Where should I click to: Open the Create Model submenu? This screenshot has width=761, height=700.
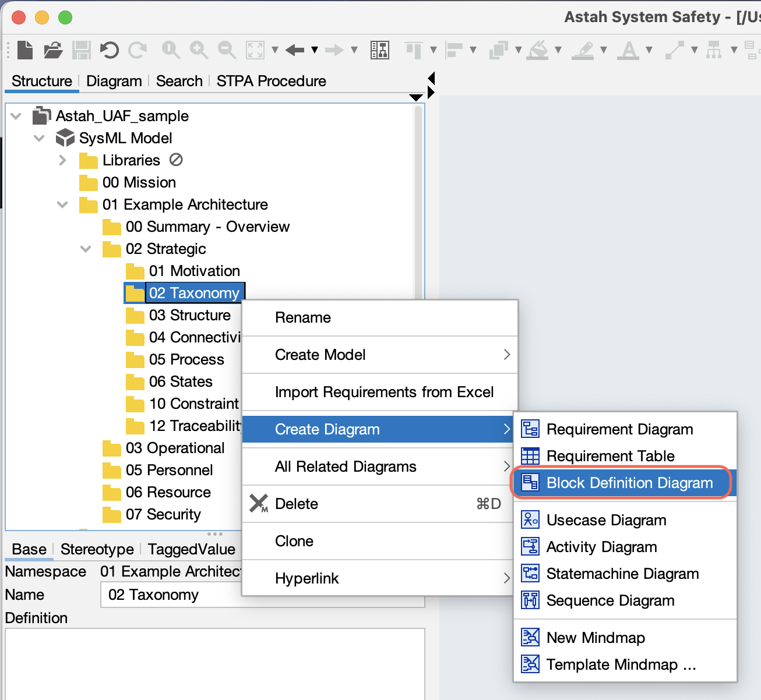coord(320,355)
